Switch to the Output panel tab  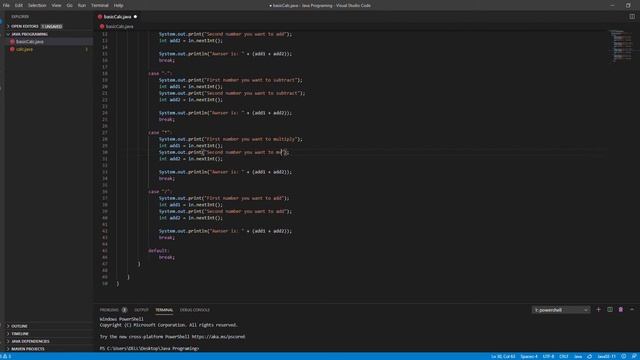(142, 310)
